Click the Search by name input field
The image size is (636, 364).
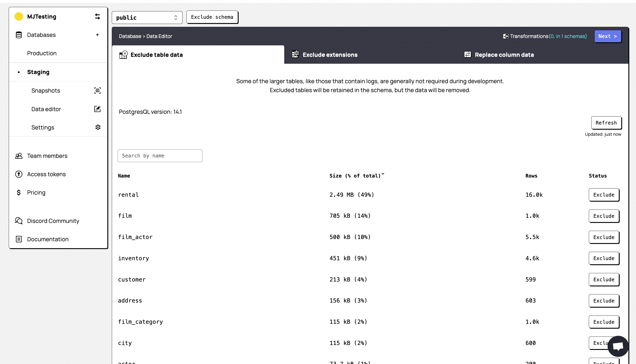[x=160, y=156]
